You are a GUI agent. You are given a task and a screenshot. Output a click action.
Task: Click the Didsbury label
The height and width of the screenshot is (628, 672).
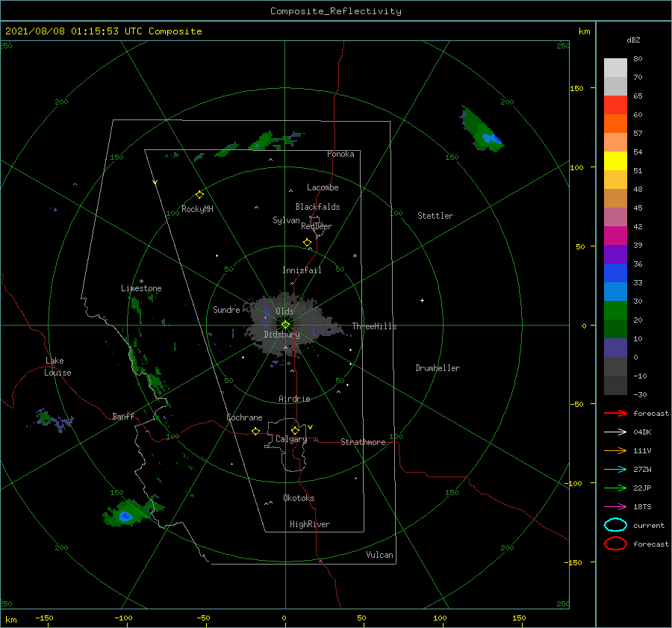(282, 335)
